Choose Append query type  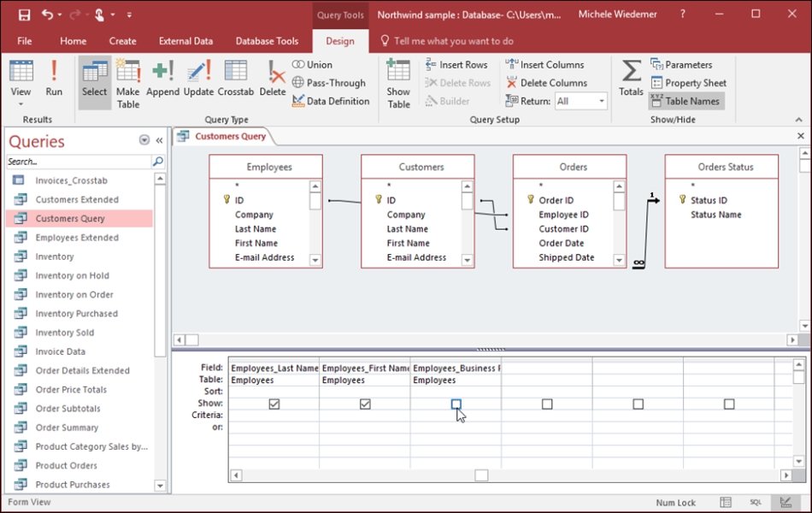162,79
